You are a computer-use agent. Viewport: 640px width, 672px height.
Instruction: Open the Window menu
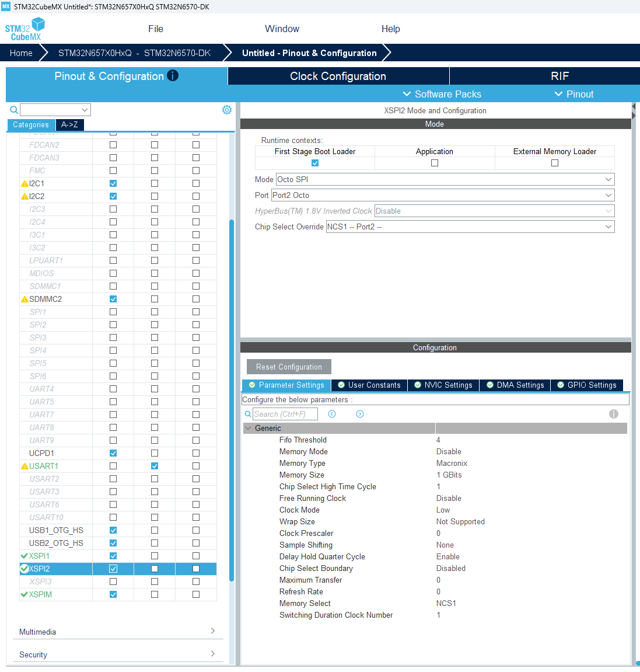(282, 29)
